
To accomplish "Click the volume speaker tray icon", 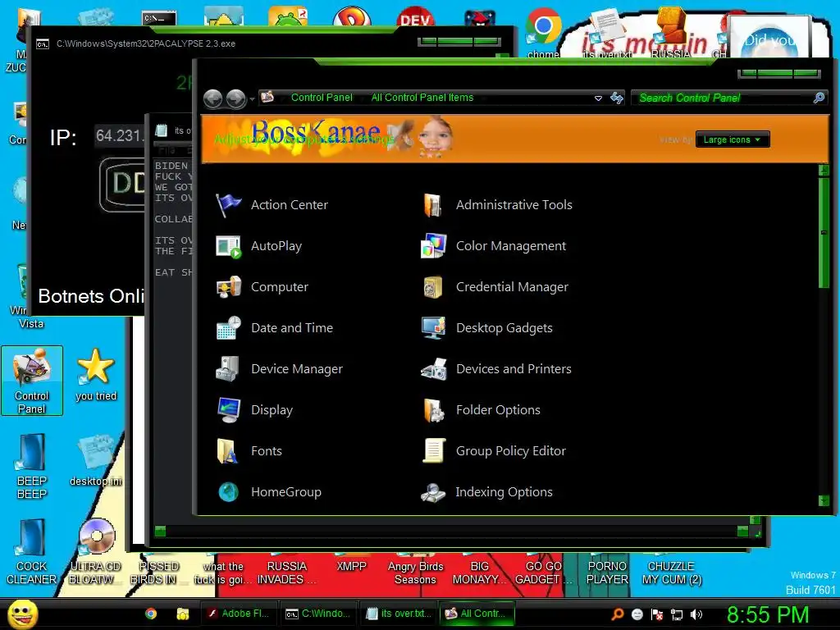I will (x=696, y=614).
